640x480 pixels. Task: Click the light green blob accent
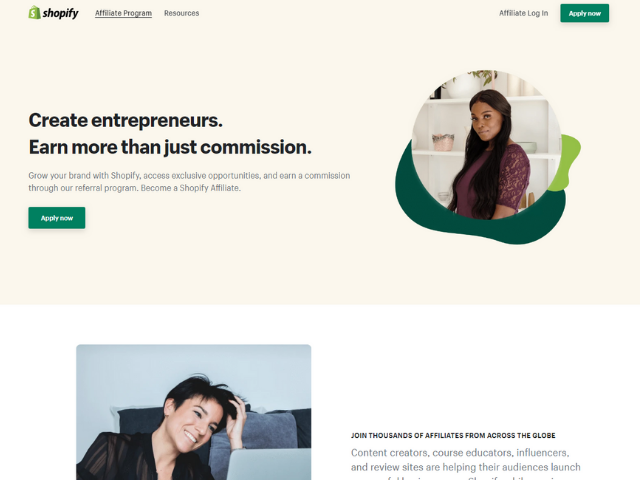tap(569, 161)
